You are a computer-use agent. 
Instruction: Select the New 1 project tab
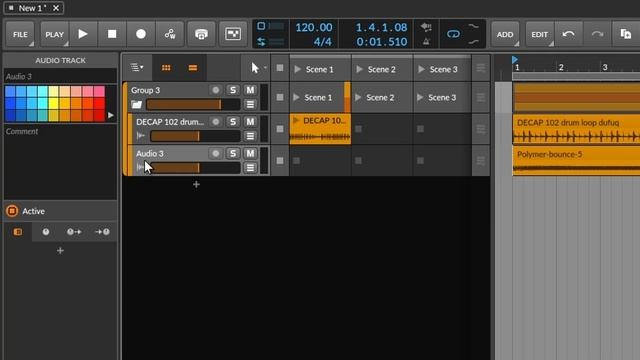click(x=33, y=8)
